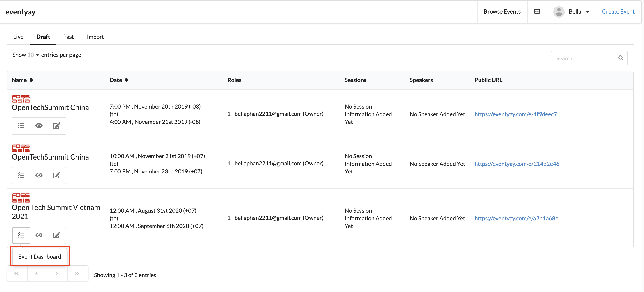Click FOSSASIA logo of first OpenTechSummit China
This screenshot has width=644, height=292.
(21, 99)
